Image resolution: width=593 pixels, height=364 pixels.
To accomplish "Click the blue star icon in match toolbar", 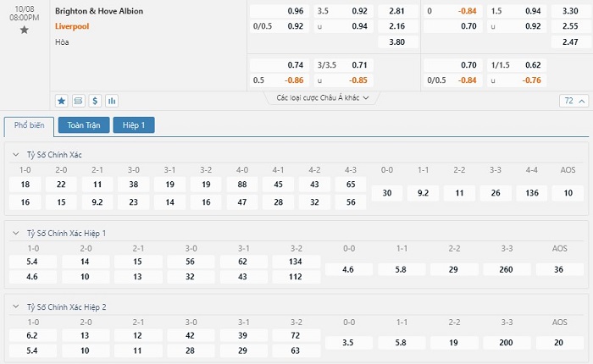I will [x=62, y=100].
